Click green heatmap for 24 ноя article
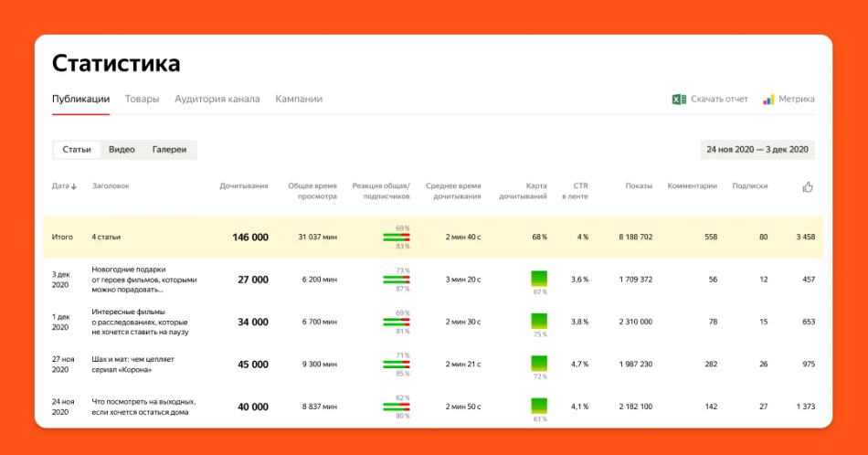The width and height of the screenshot is (868, 455). 539,406
